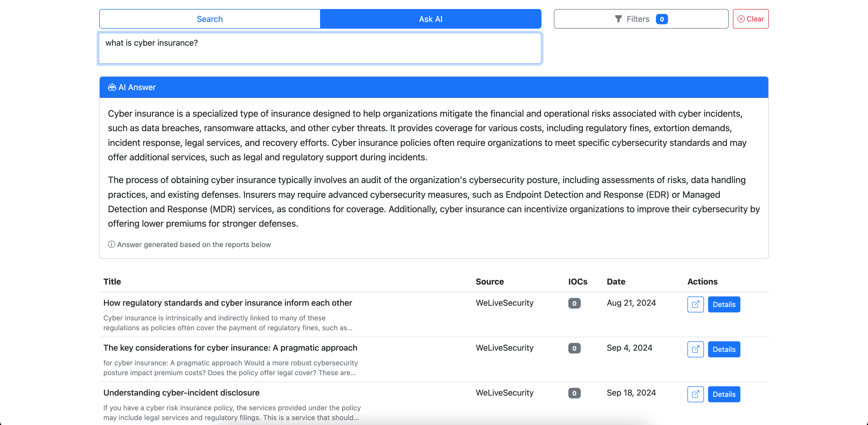
Task: View Details for key considerations report
Action: tap(724, 349)
